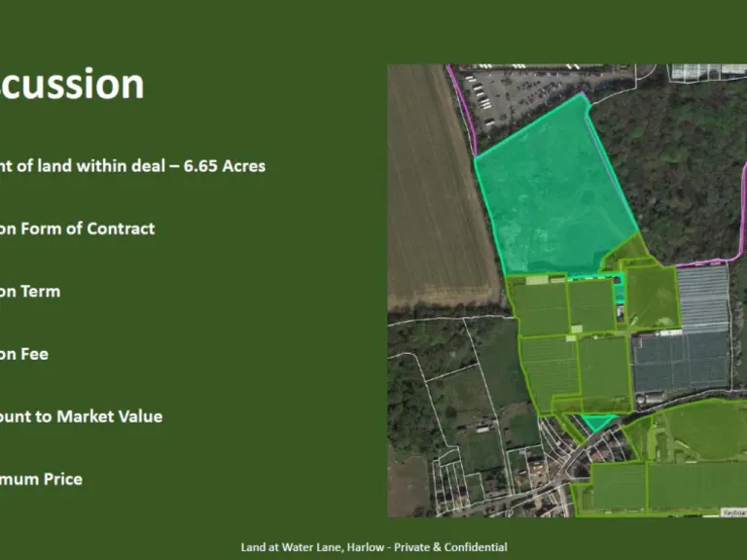Click the large teal highlighted land parcel
Image resolution: width=747 pixels, height=560 pixels.
[550, 190]
